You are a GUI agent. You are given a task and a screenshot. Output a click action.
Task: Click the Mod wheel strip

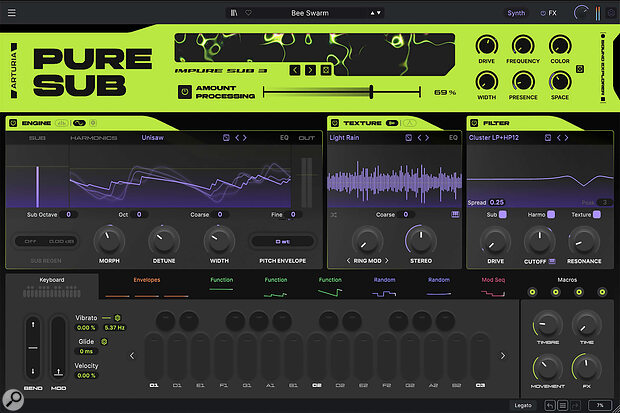59,348
